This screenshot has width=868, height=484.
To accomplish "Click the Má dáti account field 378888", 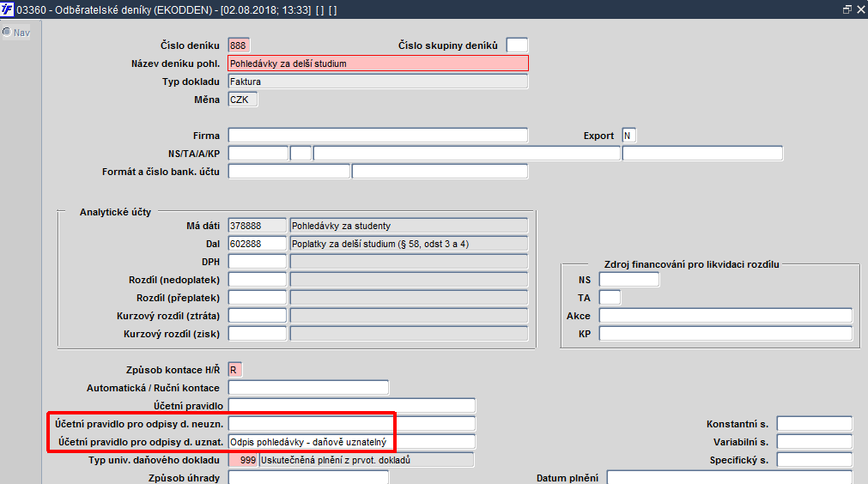I will tap(258, 226).
